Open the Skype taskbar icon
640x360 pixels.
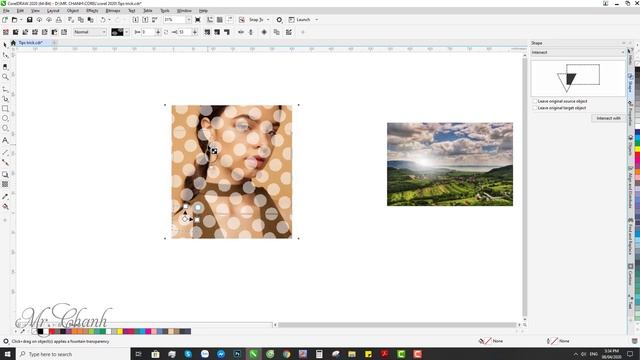[188, 354]
